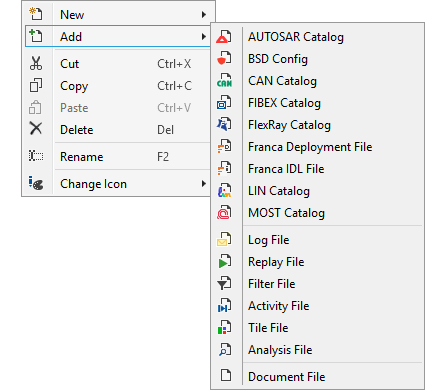
Task: Click the FlexRay Catalog icon
Action: [224, 125]
